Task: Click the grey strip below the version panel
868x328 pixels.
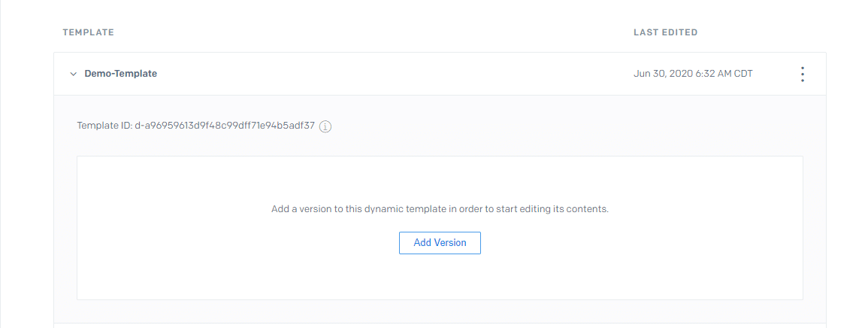Action: 440,311
